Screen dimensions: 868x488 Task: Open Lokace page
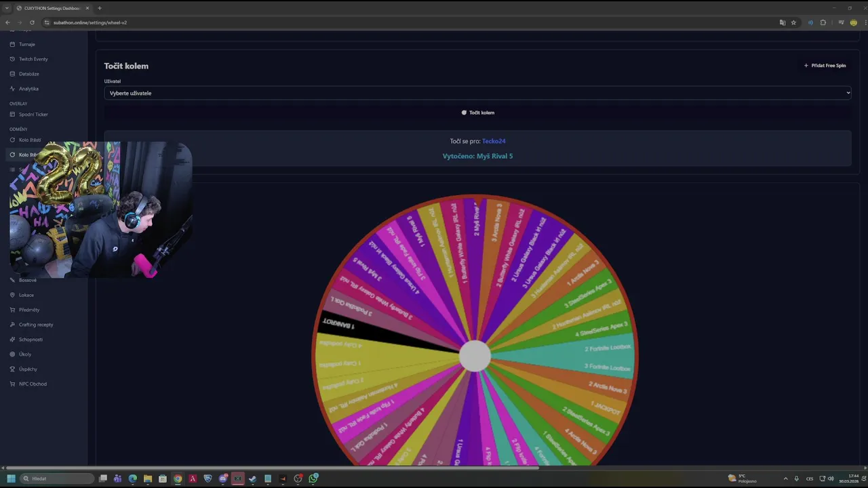point(26,295)
